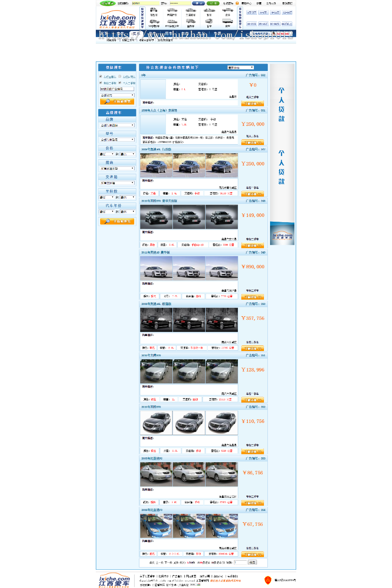Go to 首页 in main navigation bar
This screenshot has width=392, height=588.
pos(104,34)
